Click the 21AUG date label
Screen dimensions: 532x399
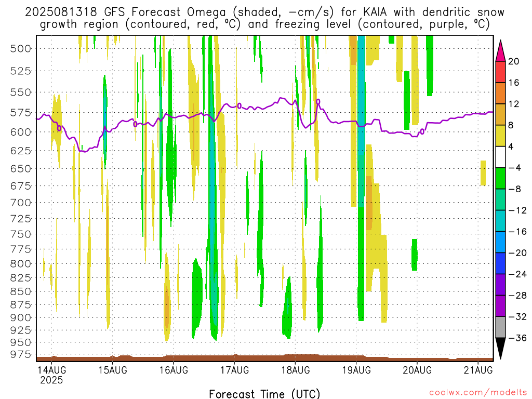tap(478, 370)
